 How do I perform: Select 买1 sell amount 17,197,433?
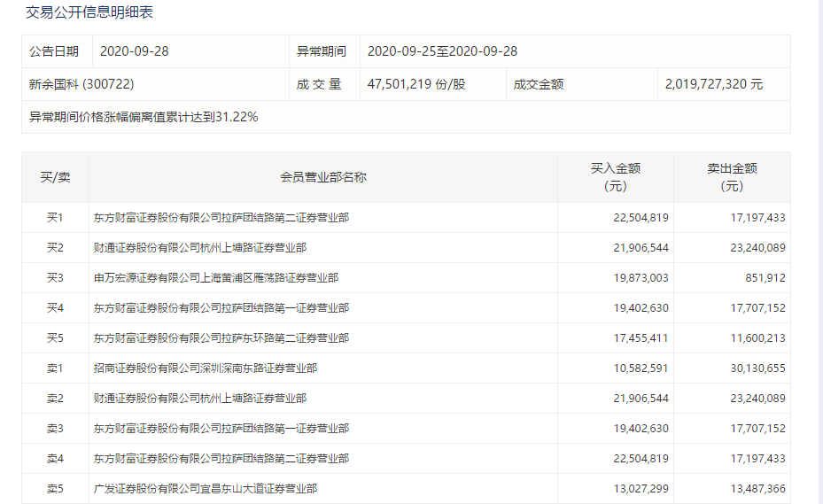(x=758, y=217)
